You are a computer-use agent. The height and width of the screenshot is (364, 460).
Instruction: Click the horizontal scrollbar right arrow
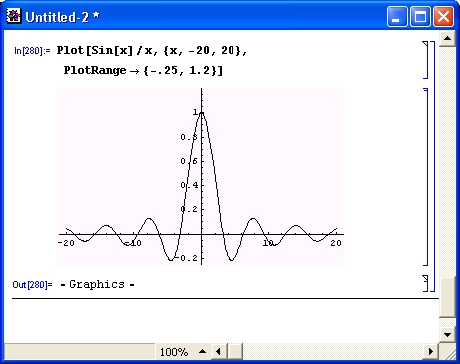click(x=431, y=352)
